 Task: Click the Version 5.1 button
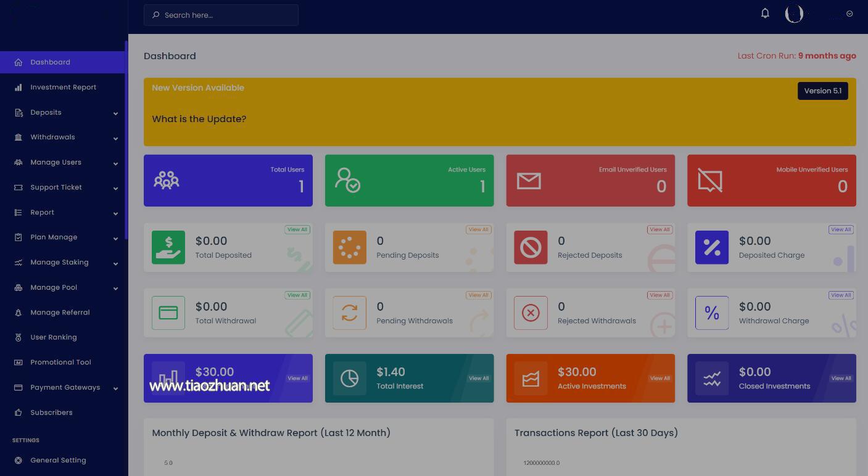pos(822,91)
